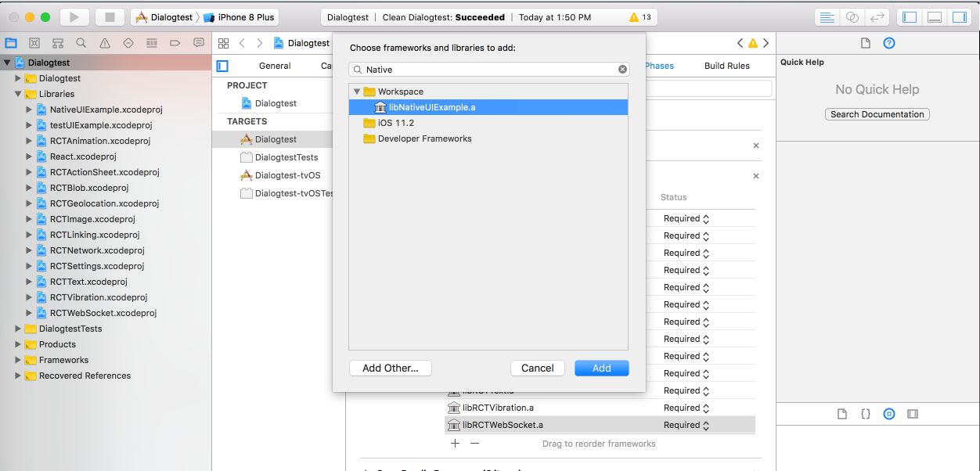Collapse the Workspace folder in the dialog
Viewport: 980px width, 471px height.
(357, 91)
